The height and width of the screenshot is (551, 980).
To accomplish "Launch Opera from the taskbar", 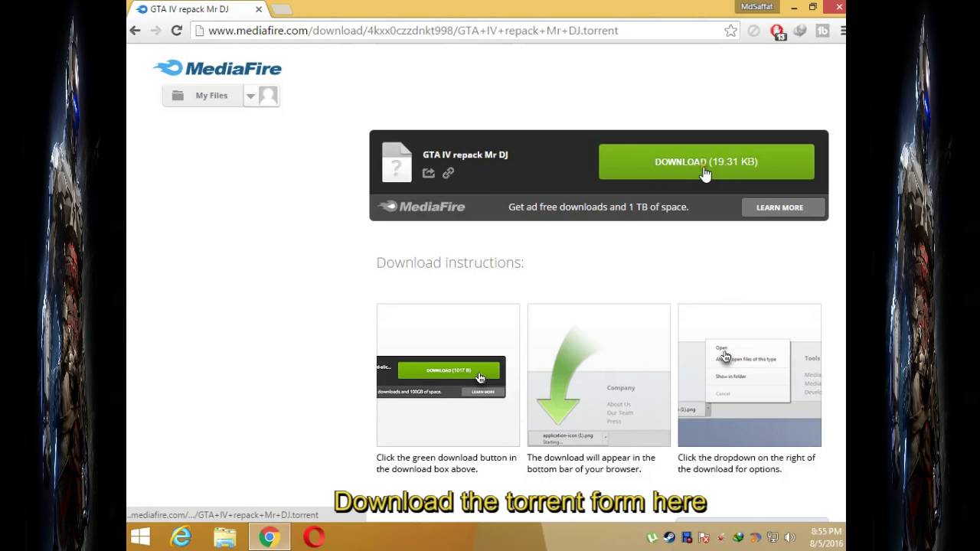I will pos(313,537).
